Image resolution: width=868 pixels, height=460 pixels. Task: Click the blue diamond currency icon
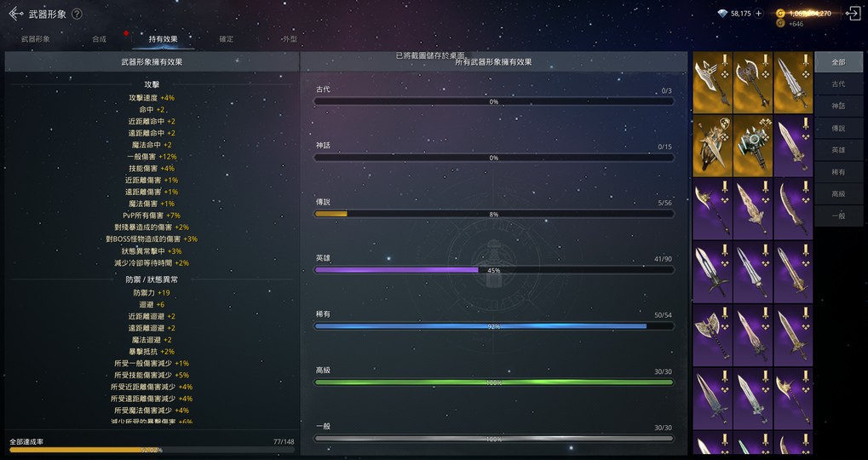[721, 14]
